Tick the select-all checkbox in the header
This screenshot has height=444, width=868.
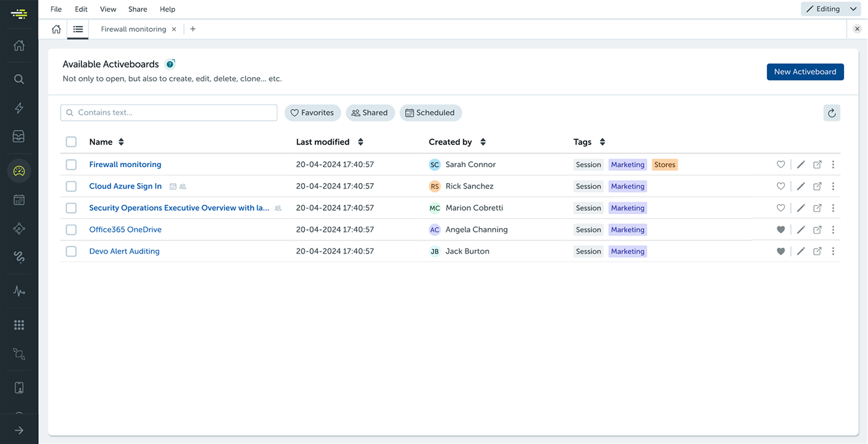(71, 141)
